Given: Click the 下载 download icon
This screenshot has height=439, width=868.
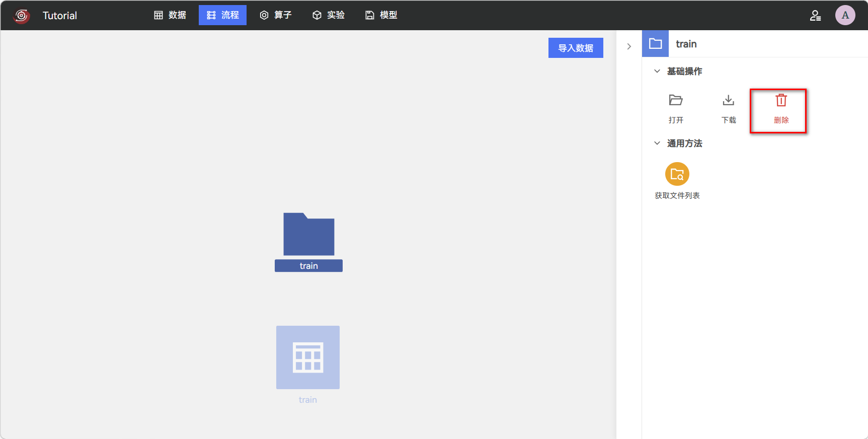Looking at the screenshot, I should (729, 100).
